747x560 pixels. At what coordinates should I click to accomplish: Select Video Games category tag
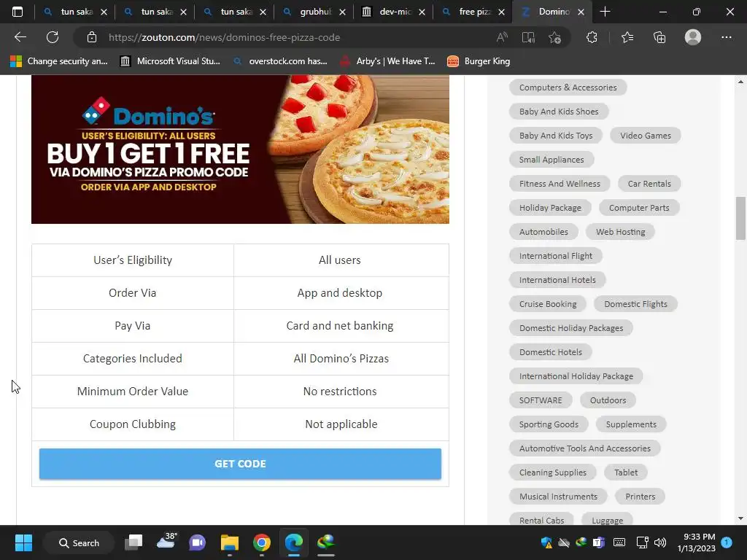tap(646, 136)
